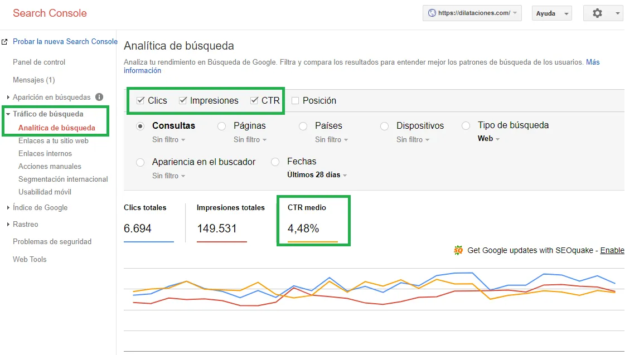Select the Páginas radio button

222,126
